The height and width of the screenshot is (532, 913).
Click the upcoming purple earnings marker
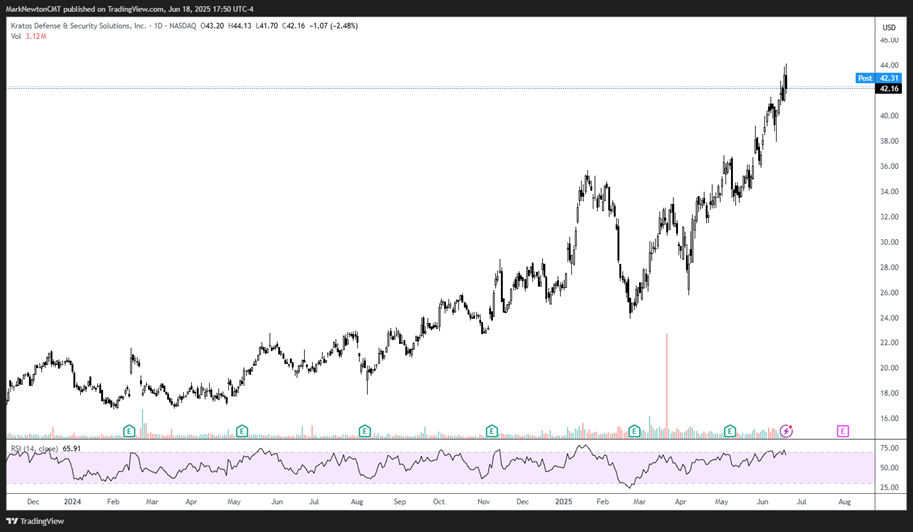pyautogui.click(x=843, y=431)
